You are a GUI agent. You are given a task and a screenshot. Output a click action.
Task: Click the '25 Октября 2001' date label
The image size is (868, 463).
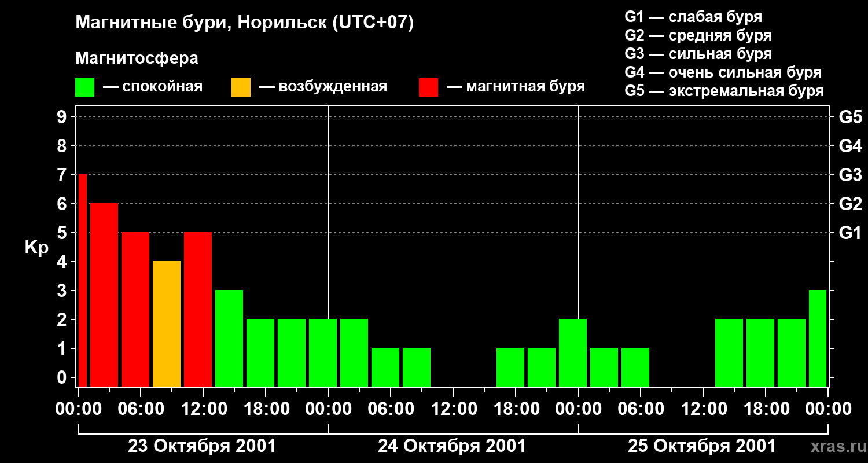702,446
